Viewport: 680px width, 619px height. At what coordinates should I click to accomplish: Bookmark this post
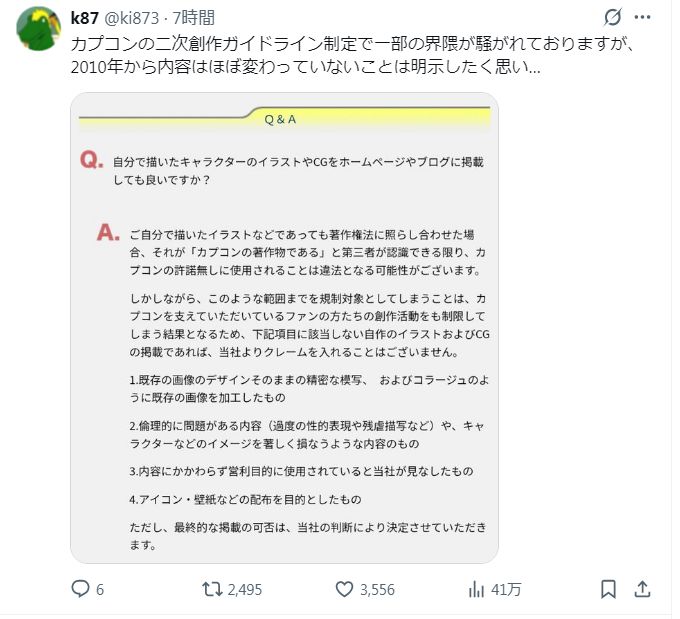[608, 589]
